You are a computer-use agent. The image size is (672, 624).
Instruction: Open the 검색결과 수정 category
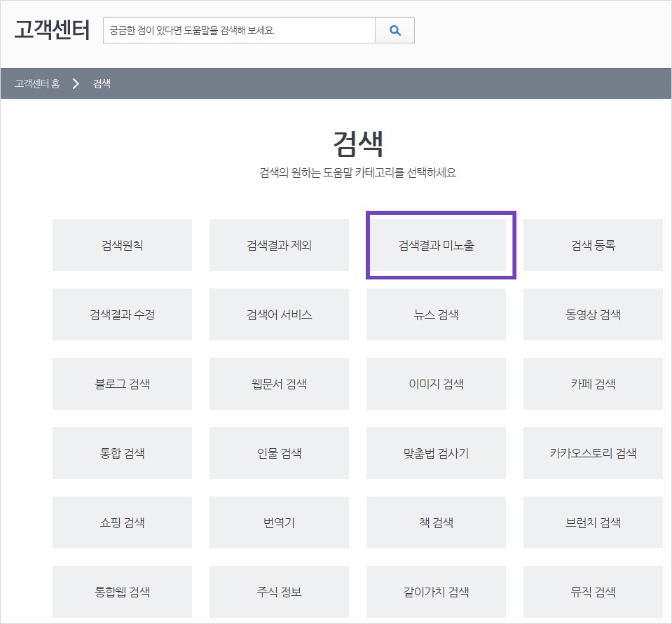[x=122, y=314]
